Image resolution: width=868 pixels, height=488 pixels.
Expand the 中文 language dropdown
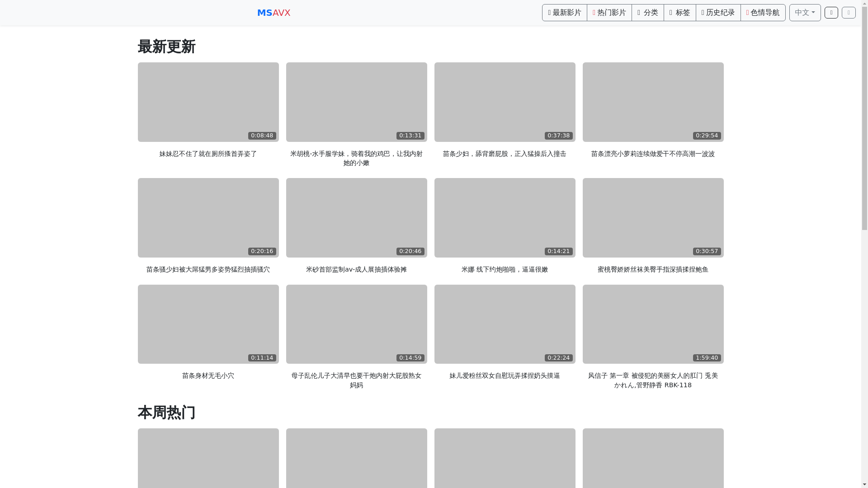(x=805, y=13)
